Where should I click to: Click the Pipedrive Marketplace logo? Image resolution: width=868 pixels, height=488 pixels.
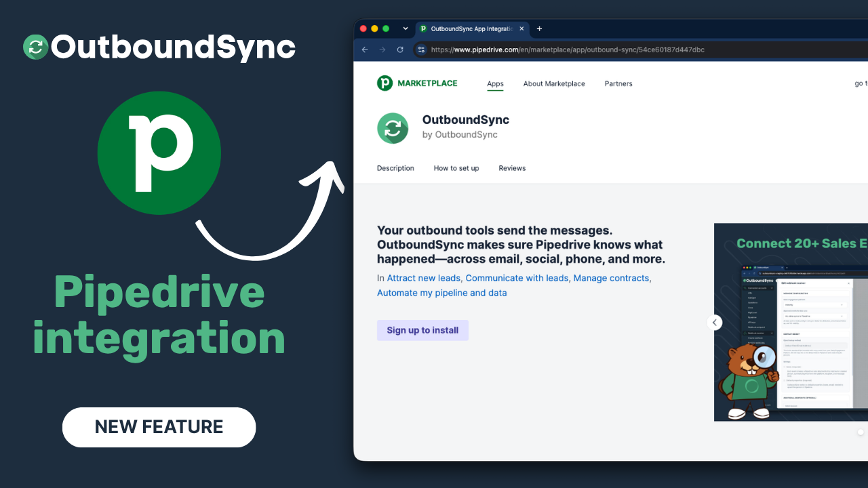[417, 83]
